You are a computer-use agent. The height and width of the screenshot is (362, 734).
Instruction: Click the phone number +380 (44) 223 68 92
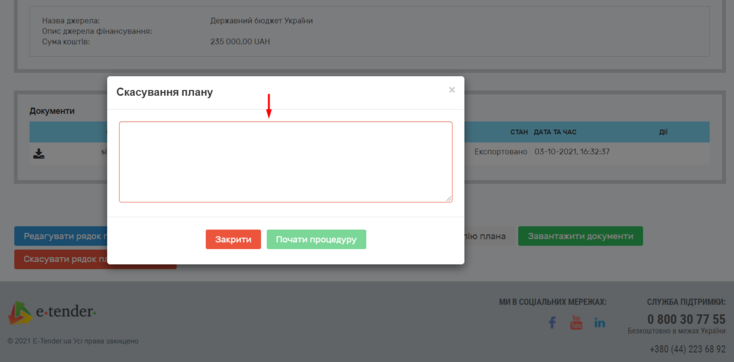pos(688,349)
